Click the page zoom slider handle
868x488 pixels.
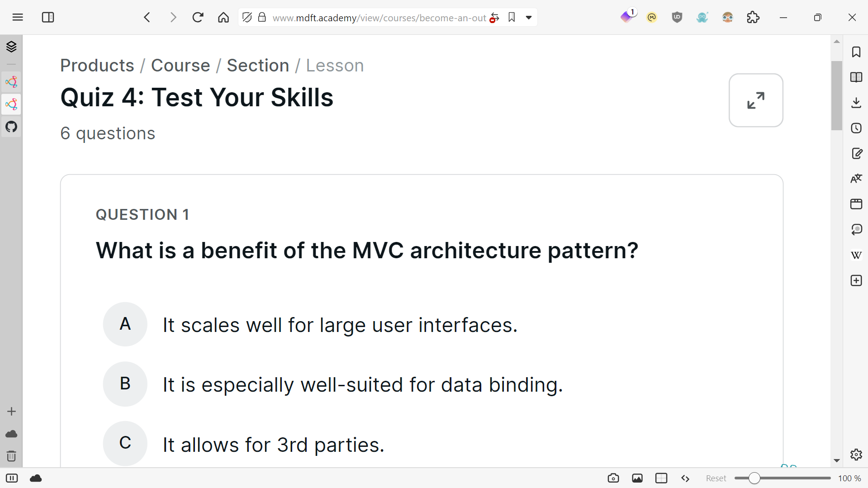click(x=754, y=478)
